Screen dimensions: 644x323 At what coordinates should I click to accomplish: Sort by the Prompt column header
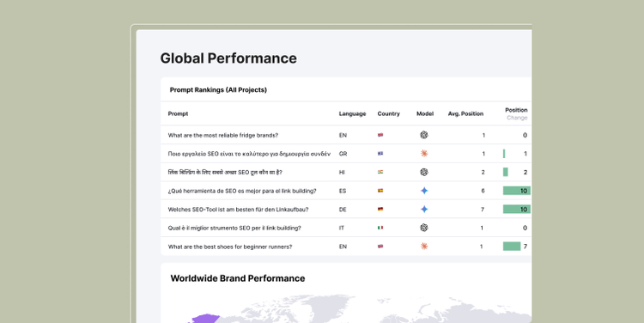point(178,114)
